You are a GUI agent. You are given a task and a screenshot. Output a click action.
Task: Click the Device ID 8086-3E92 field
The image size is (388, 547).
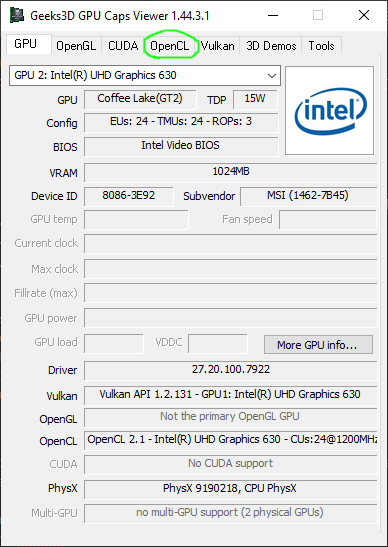click(128, 196)
